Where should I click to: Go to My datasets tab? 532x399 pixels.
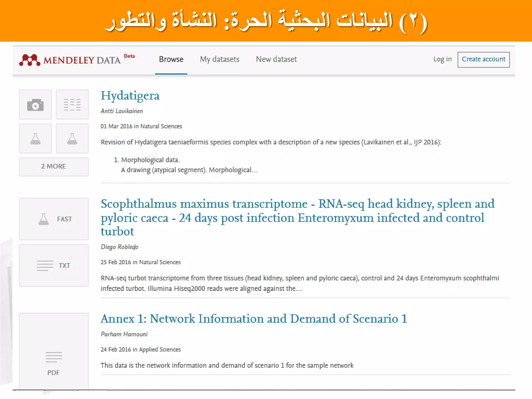click(x=220, y=59)
